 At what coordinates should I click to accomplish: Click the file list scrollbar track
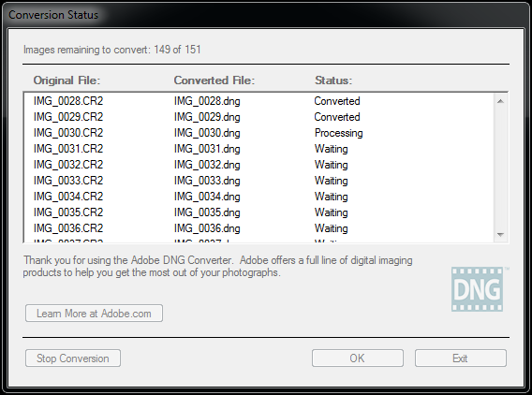(x=500, y=168)
